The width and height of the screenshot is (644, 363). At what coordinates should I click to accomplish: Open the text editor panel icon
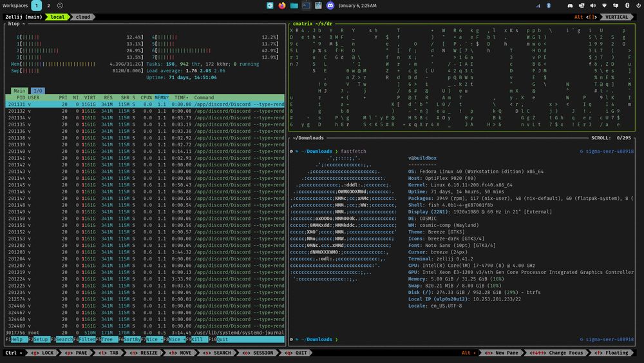point(318,5)
